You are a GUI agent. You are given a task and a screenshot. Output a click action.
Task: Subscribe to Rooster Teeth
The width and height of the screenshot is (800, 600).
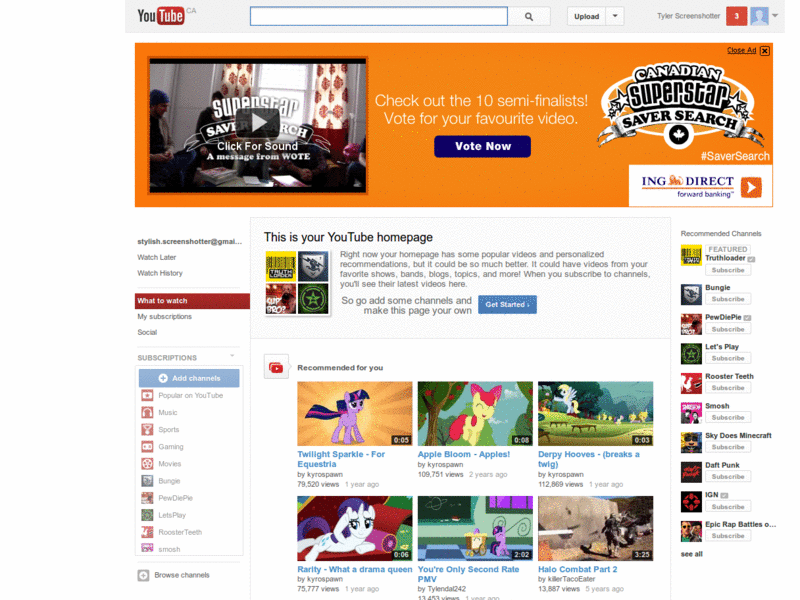click(x=728, y=388)
